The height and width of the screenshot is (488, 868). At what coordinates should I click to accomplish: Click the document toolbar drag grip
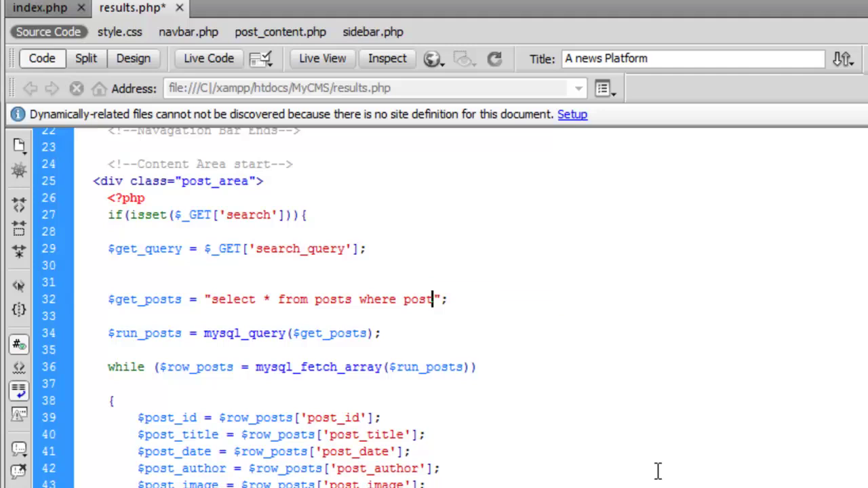pyautogui.click(x=13, y=58)
